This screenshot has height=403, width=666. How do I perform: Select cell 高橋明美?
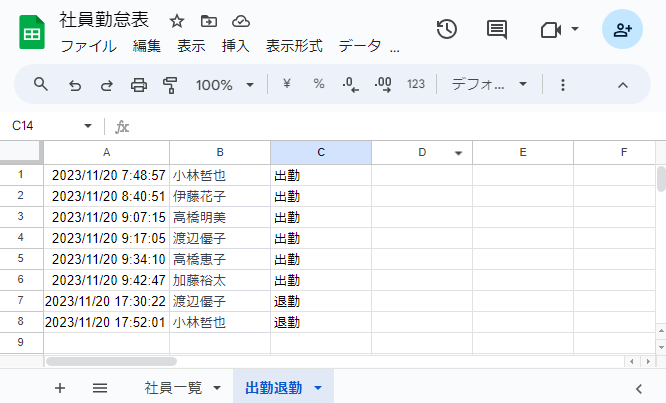pos(220,217)
